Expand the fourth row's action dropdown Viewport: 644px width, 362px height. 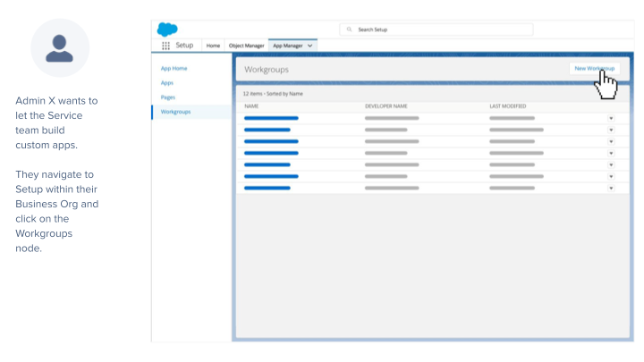point(611,153)
